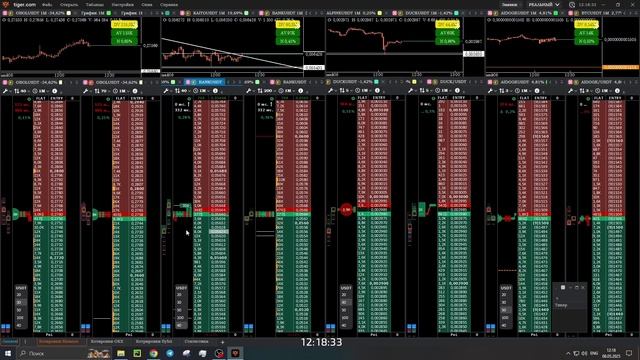Open the Windows Start menu
The image size is (640, 360).
pos(7,353)
